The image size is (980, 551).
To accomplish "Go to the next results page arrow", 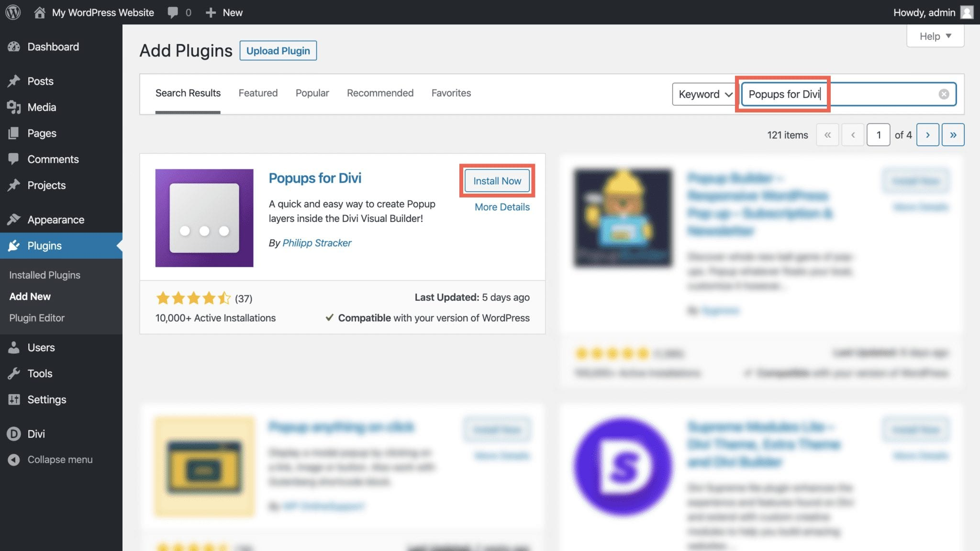I will pyautogui.click(x=927, y=135).
